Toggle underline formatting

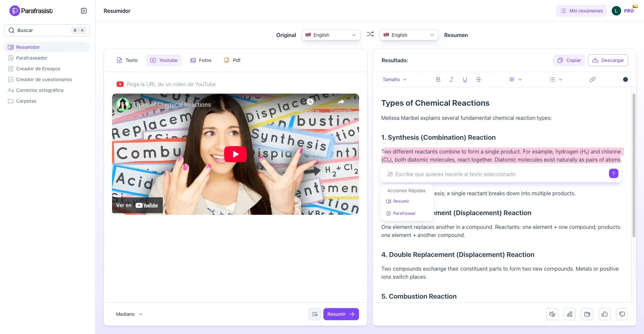465,79
